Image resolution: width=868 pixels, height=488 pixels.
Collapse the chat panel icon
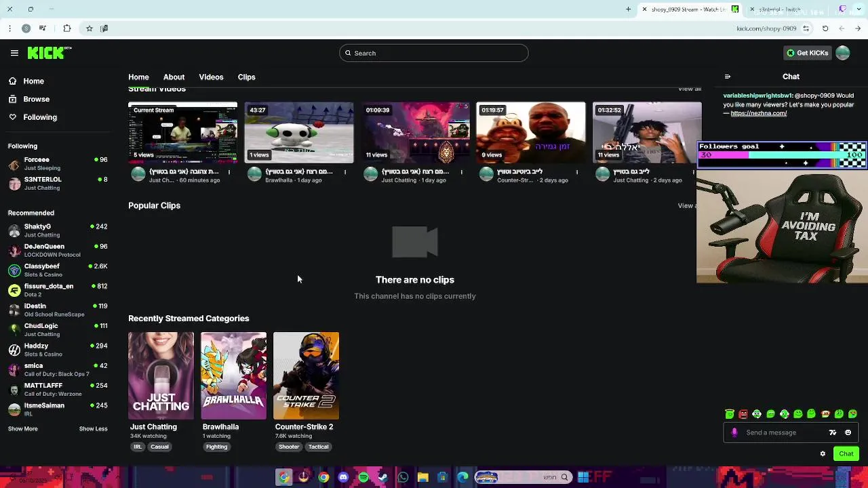[728, 77]
